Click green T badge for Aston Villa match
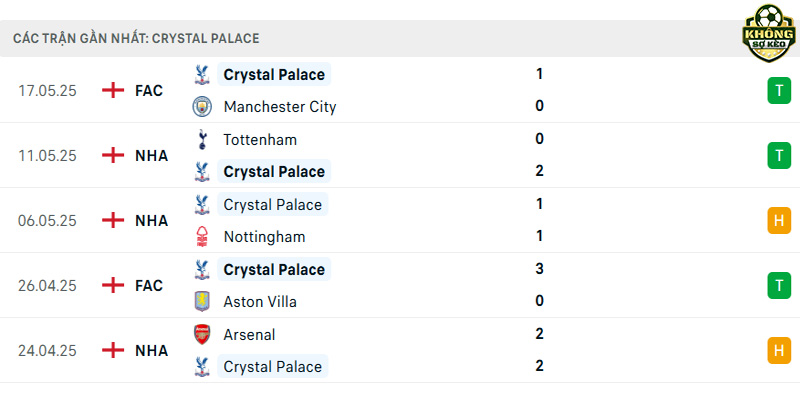The width and height of the screenshot is (800, 400). (x=779, y=286)
